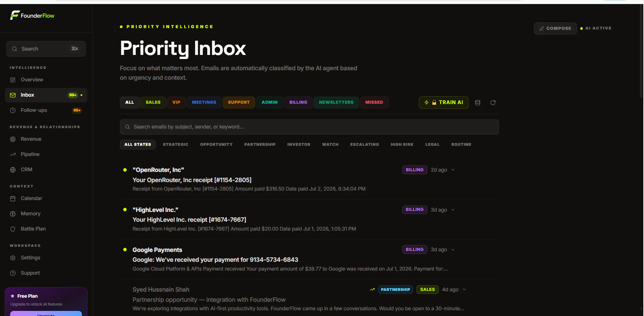This screenshot has width=644, height=316.
Task: Click the email search input field
Action: (309, 127)
